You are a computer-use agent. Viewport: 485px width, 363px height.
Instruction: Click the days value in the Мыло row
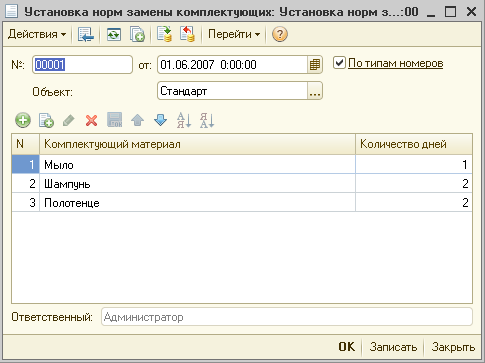pyautogui.click(x=414, y=164)
